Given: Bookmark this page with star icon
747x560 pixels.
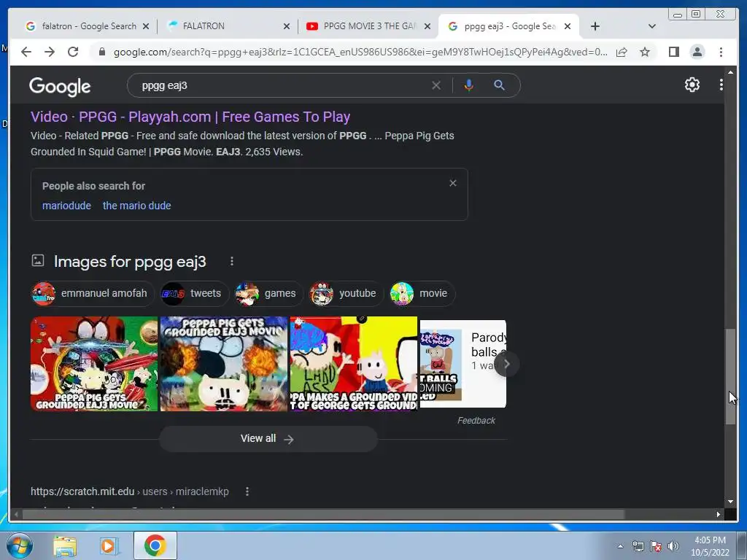Looking at the screenshot, I should pos(645,52).
